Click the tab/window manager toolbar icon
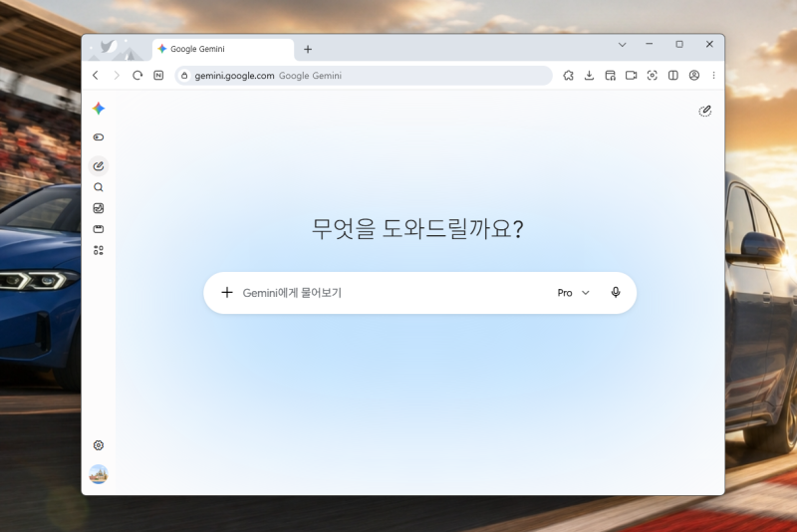797x532 pixels. pyautogui.click(x=611, y=75)
